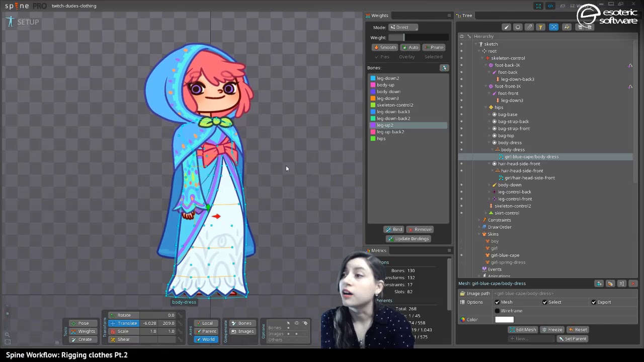This screenshot has height=362, width=644.
Task: Select the Pose tool
Action: pyautogui.click(x=84, y=323)
